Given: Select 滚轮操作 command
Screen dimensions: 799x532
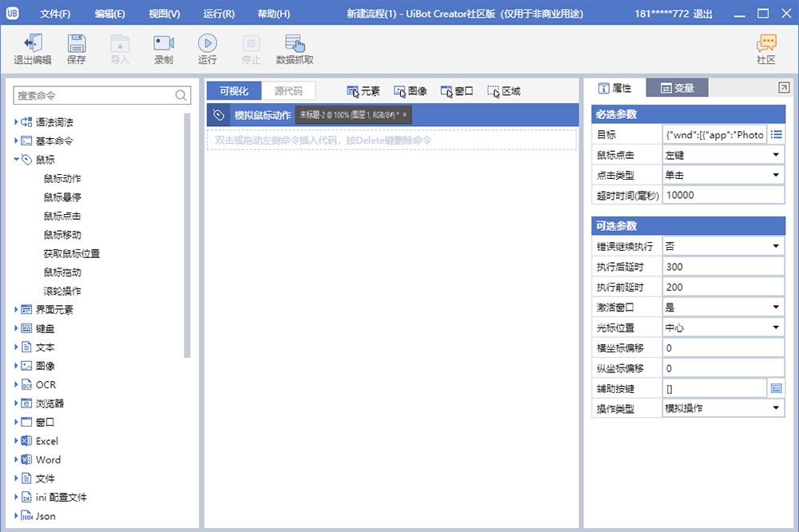Looking at the screenshot, I should (x=62, y=291).
